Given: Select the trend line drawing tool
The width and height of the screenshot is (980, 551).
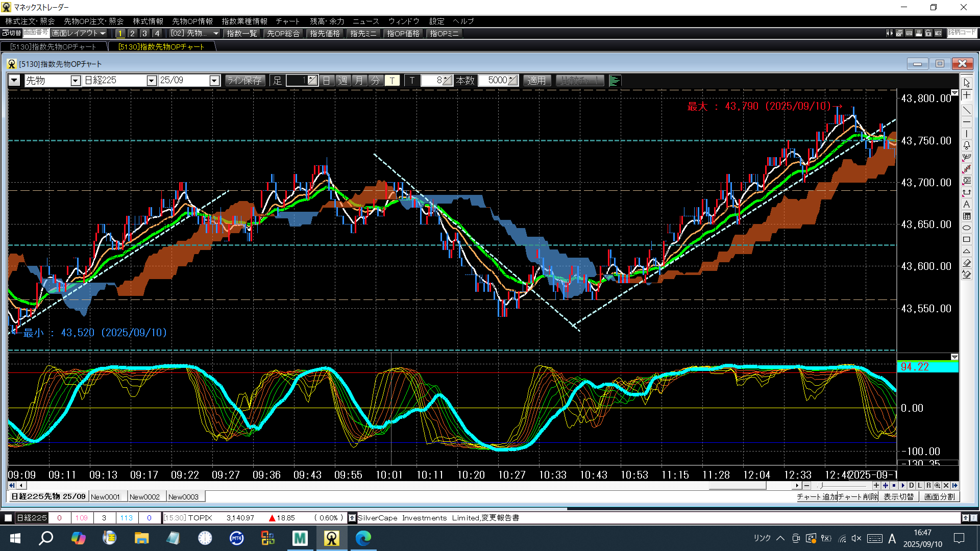Looking at the screenshot, I should [x=966, y=110].
